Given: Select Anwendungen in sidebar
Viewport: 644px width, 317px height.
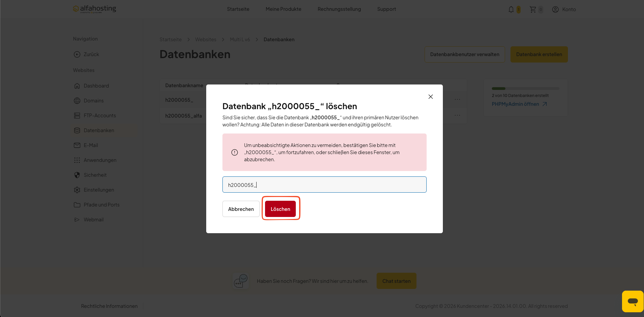Looking at the screenshot, I should tap(100, 160).
